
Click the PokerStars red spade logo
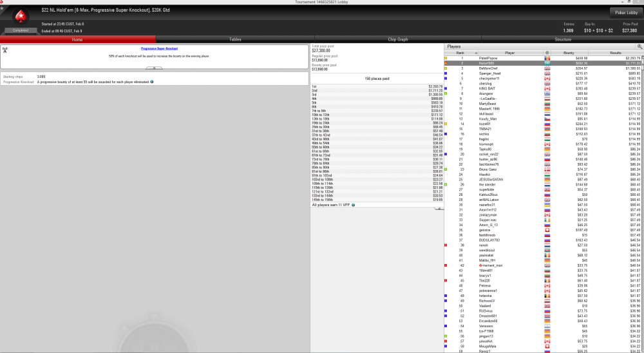21,17
